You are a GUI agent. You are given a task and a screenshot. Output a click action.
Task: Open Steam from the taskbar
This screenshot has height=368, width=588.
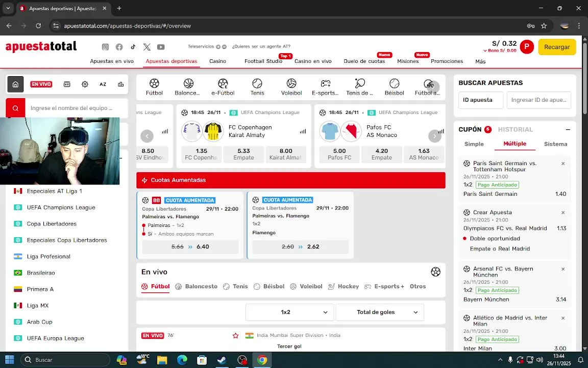pos(222,360)
